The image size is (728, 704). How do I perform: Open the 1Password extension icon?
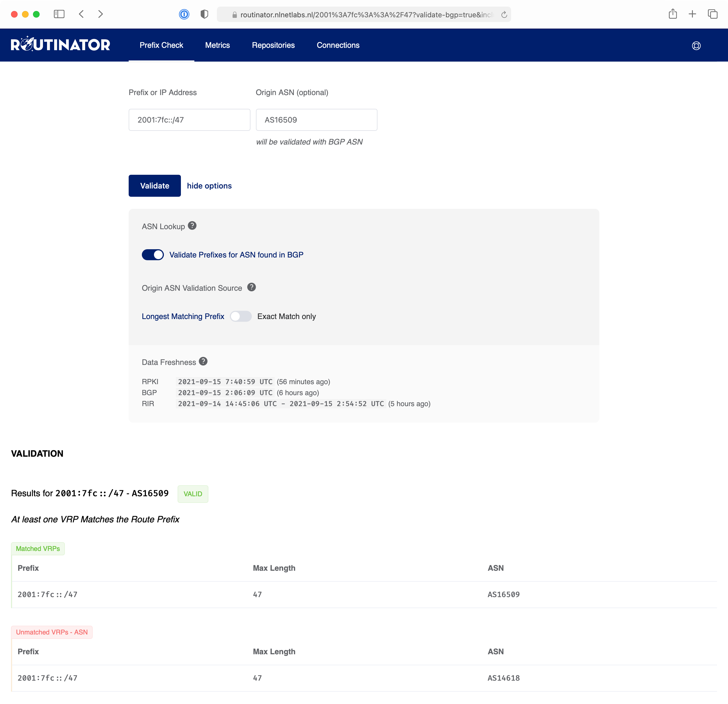(x=184, y=14)
